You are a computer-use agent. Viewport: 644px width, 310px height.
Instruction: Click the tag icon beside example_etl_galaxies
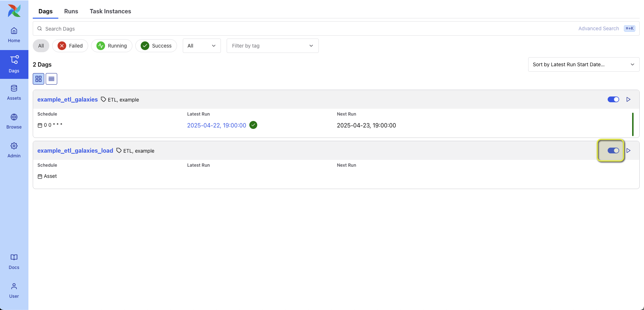coord(104,99)
